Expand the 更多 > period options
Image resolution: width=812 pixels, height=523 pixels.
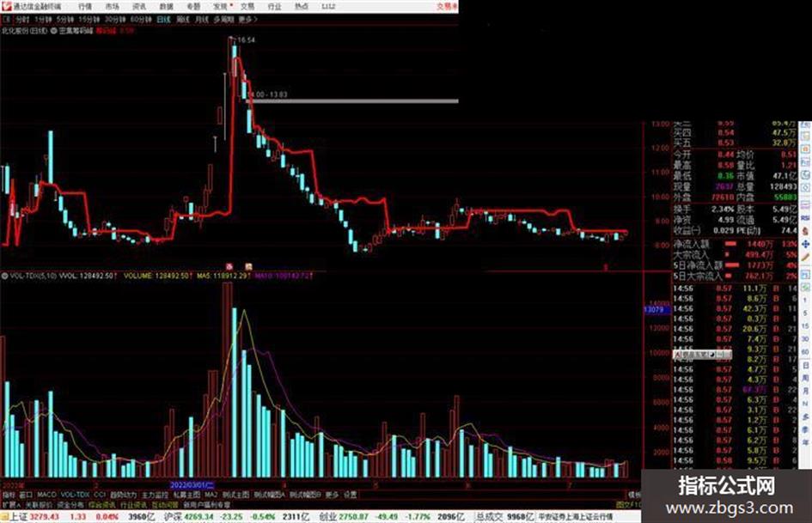tap(248, 20)
